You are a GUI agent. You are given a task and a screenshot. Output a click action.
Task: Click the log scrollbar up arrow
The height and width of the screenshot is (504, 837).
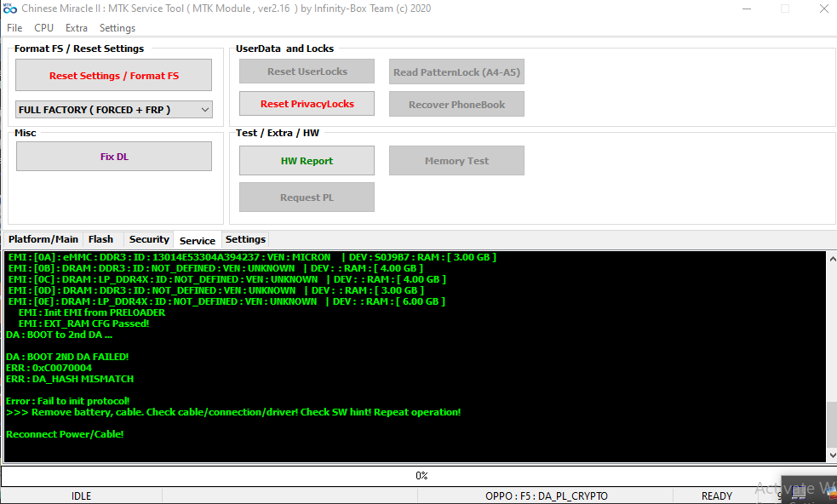pyautogui.click(x=832, y=259)
